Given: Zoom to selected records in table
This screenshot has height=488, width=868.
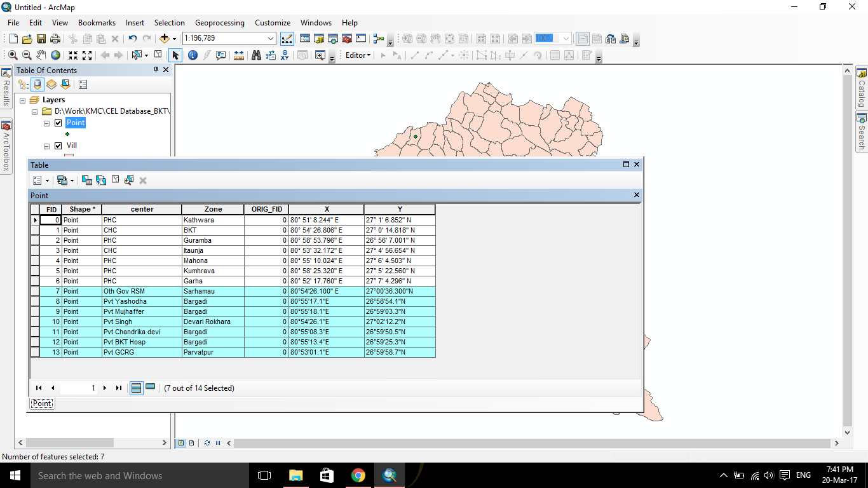Looking at the screenshot, I should click(129, 180).
